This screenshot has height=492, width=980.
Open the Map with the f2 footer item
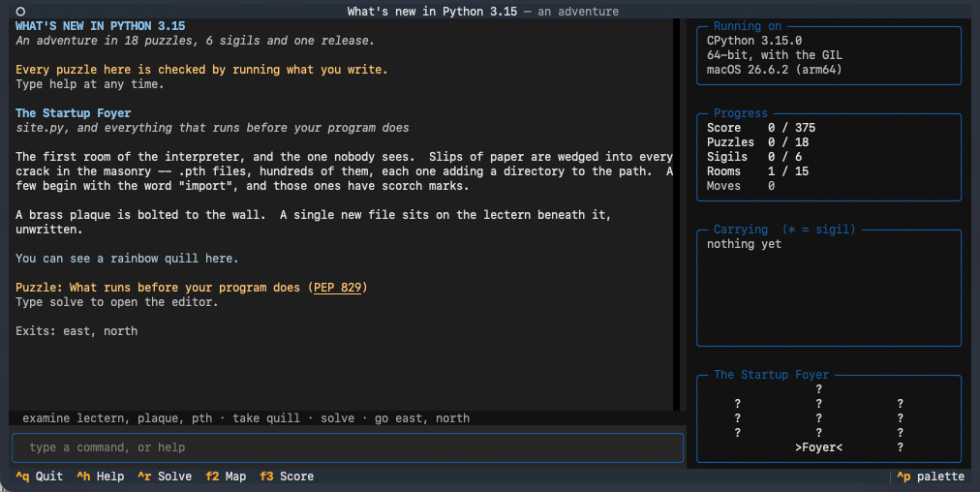pos(226,477)
